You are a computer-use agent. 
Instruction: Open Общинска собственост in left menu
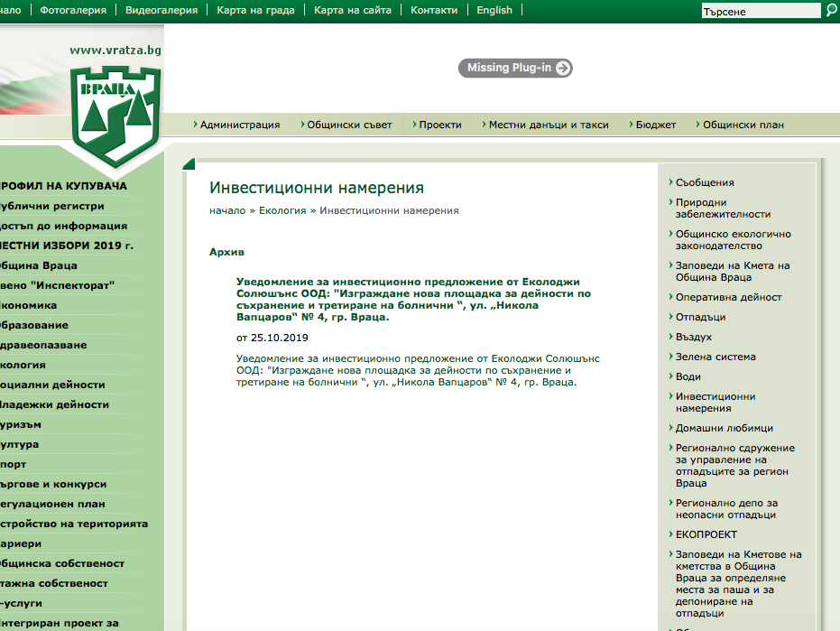click(x=62, y=563)
